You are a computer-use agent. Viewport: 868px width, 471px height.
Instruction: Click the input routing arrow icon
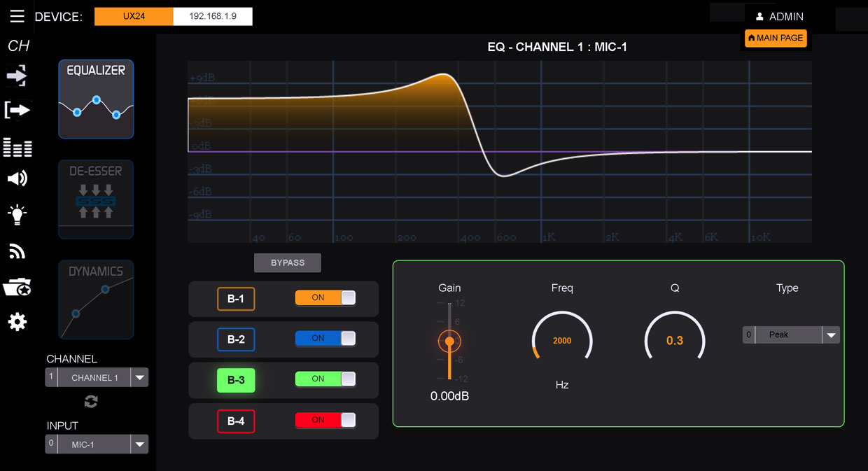click(x=17, y=75)
